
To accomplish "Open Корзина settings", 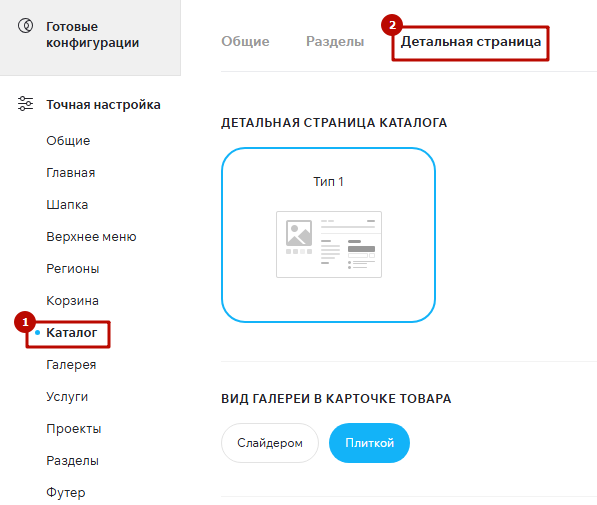I will coord(72,300).
